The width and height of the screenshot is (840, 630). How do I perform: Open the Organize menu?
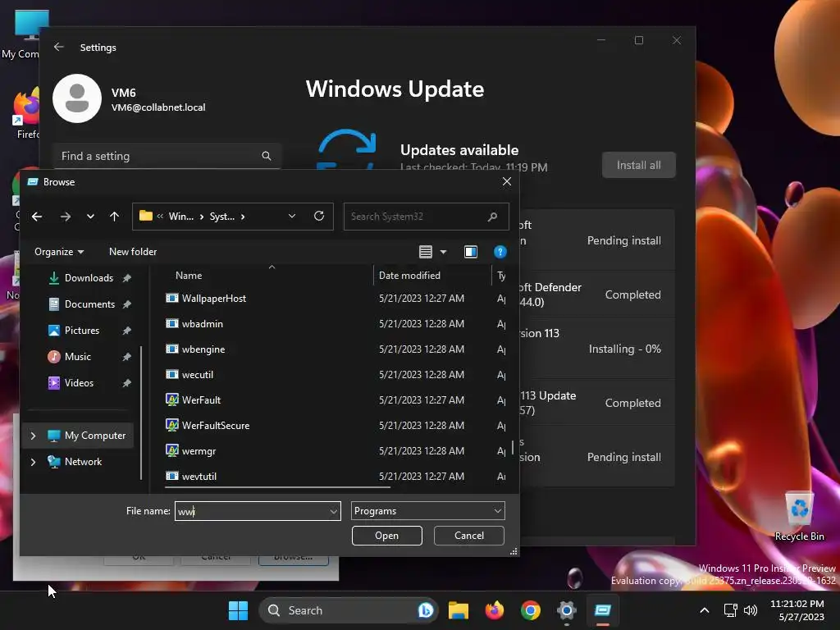pos(59,252)
